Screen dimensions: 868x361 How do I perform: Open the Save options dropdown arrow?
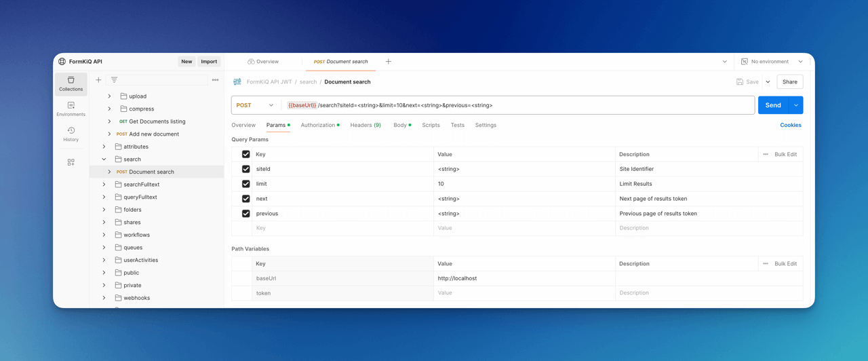click(768, 82)
